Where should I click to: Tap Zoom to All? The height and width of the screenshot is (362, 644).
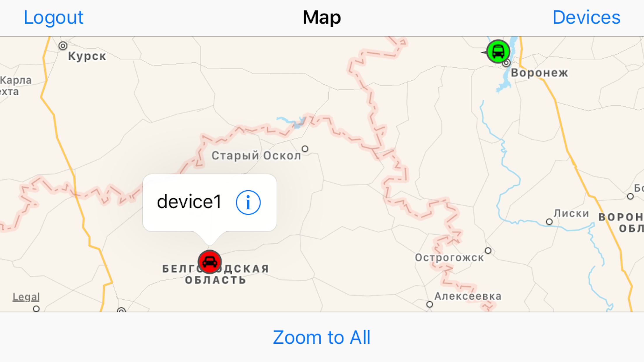[321, 337]
